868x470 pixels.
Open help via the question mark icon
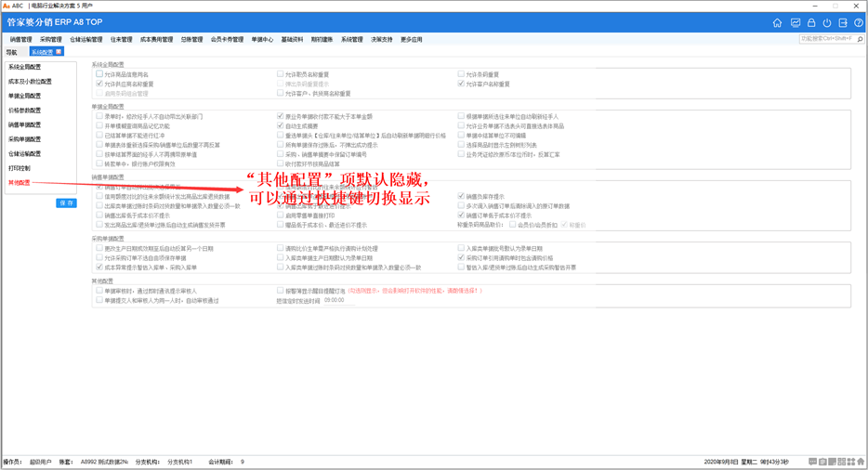point(859,22)
